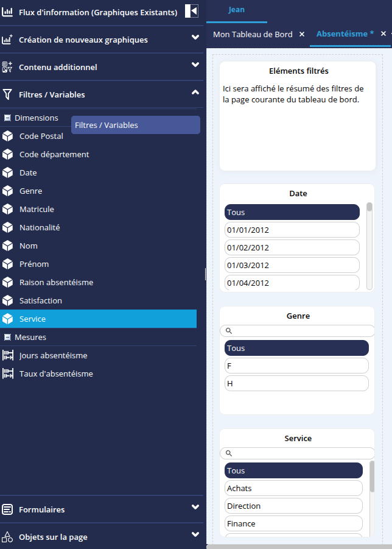The image size is (392, 549).
Task: Click the measure icon for Taux d'absentéisme
Action: tap(8, 374)
